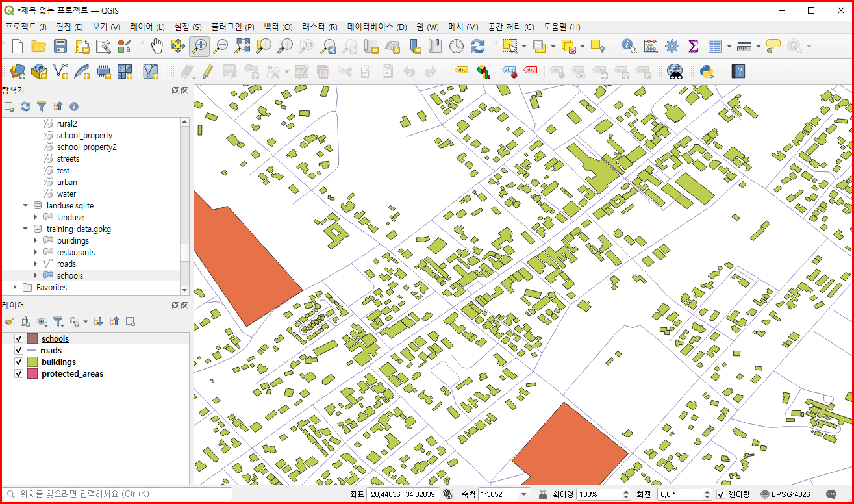Activate the Pan Map hand tool
Viewport: 854px width, 504px height.
[x=157, y=46]
